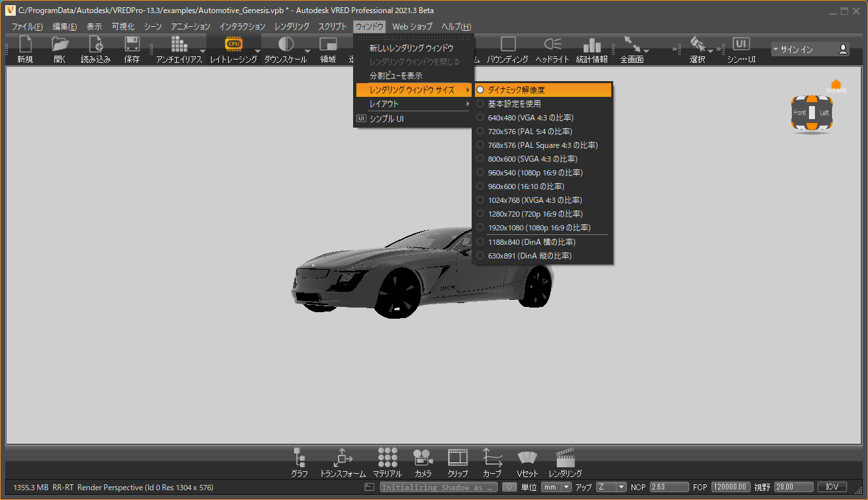The image size is (868, 500).
Task: Expand the アンチエイリアス dropdown arrow
Action: point(202,51)
